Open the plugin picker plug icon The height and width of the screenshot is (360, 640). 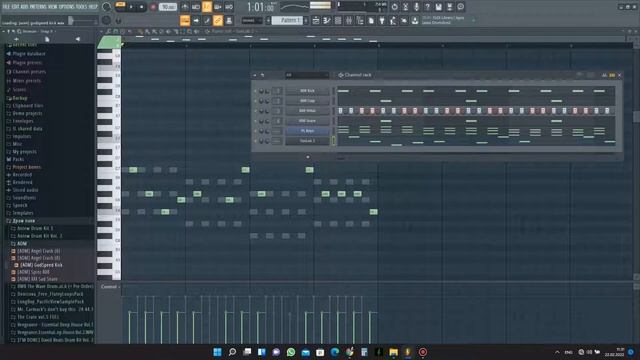(382, 20)
